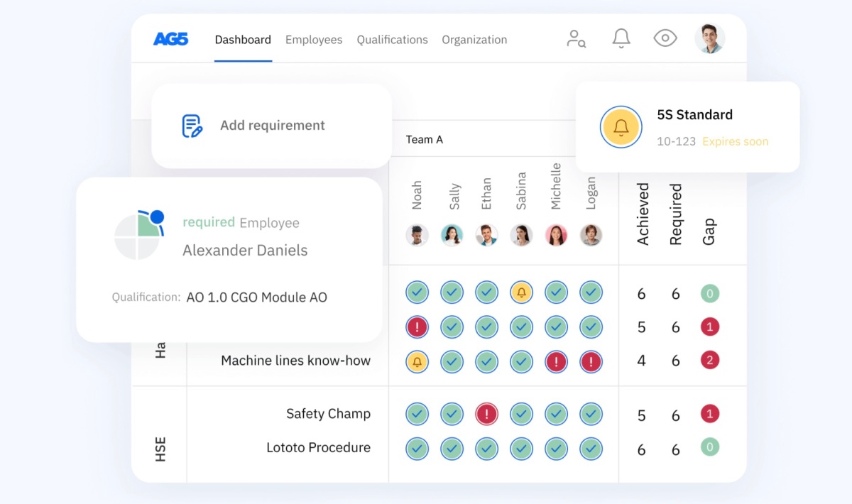
Task: Click Ethan's red alert for Safety Champ
Action: coord(486,414)
